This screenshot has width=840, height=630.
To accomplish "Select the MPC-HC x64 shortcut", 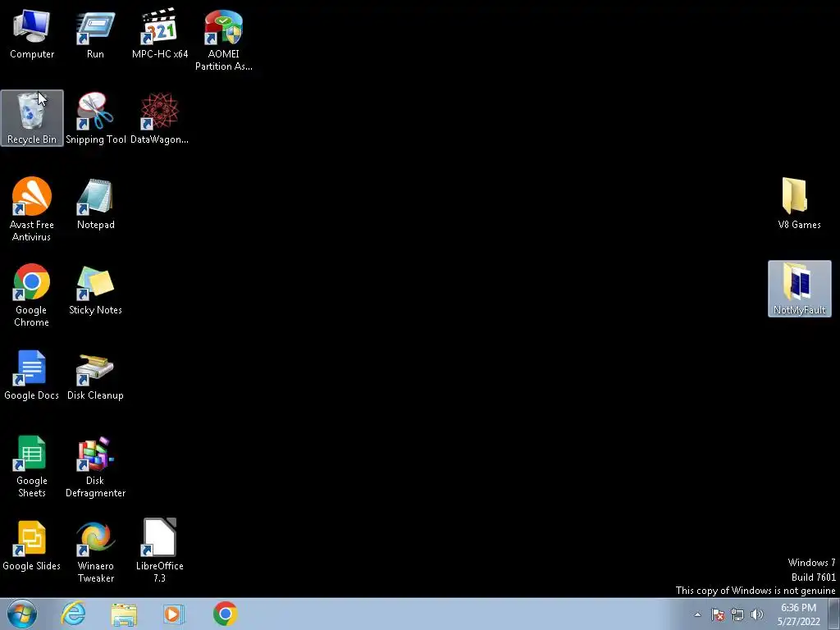I will click(160, 34).
